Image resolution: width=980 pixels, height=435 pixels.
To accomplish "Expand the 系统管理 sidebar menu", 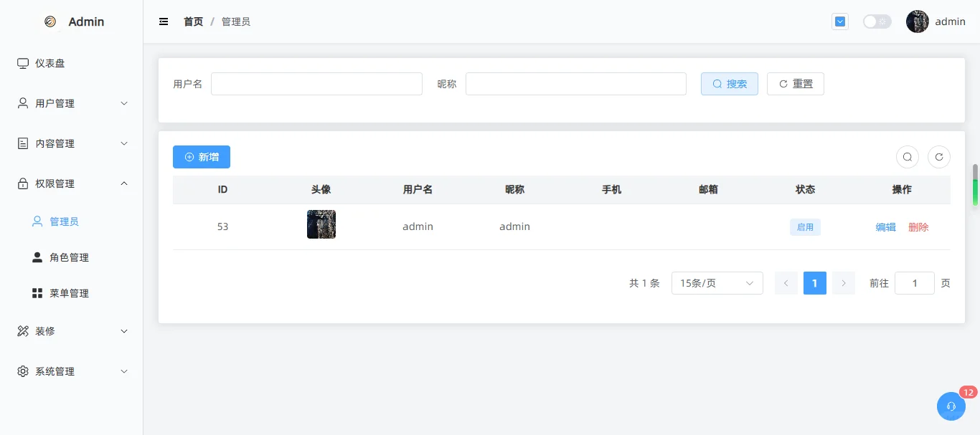I will (x=54, y=371).
